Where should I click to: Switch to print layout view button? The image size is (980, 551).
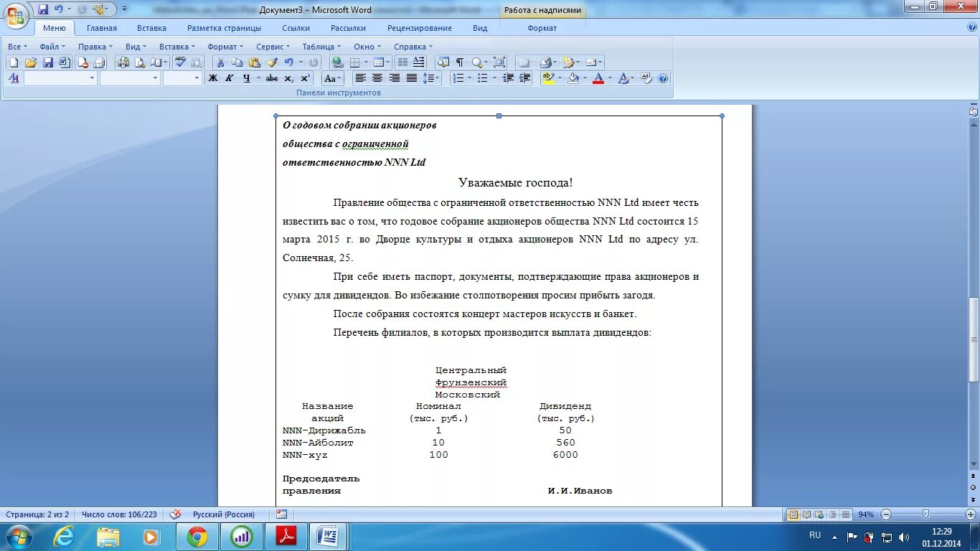coord(793,514)
